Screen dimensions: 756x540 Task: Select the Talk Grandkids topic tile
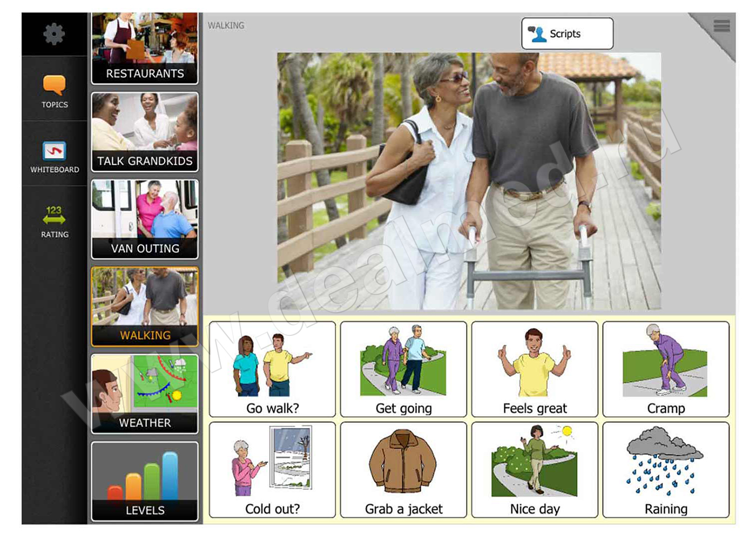[145, 132]
